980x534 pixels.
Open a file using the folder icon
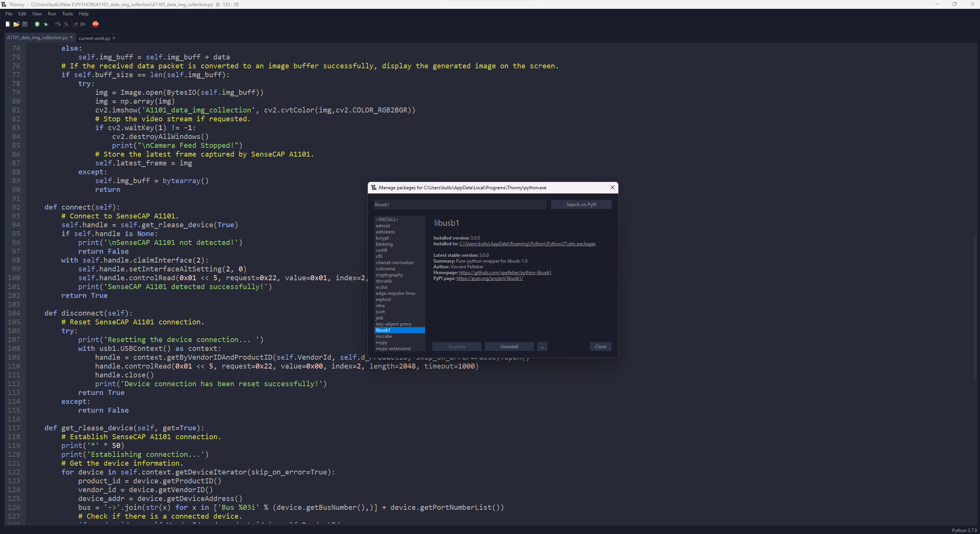tap(16, 24)
